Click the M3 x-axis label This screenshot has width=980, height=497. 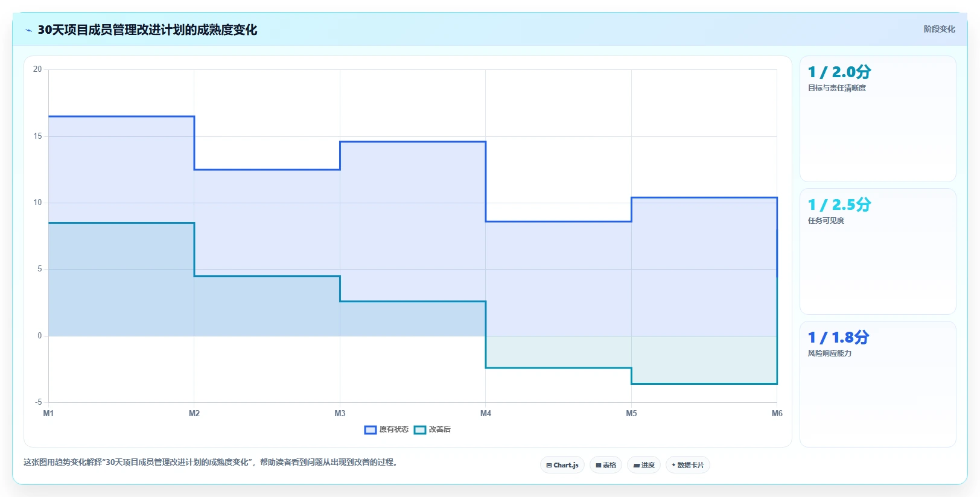tap(340, 413)
